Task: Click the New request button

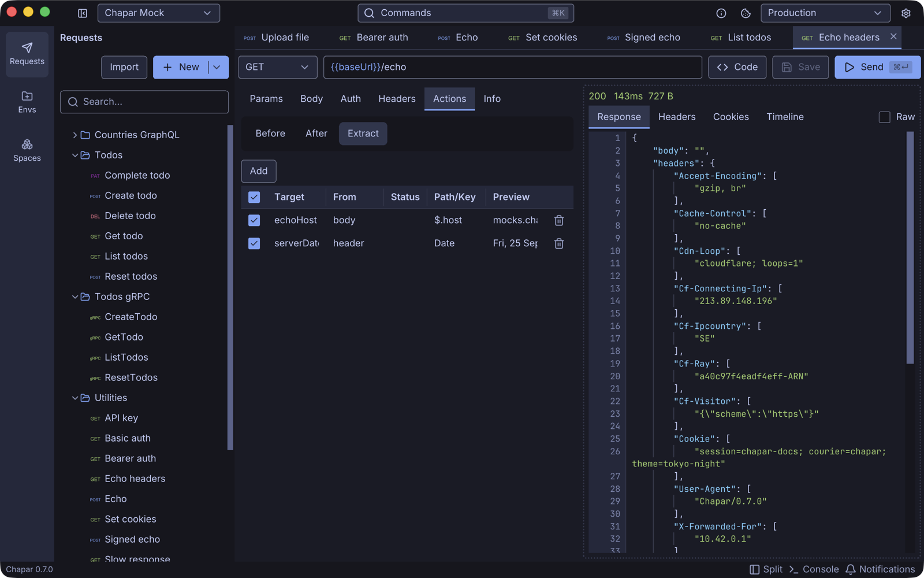Action: click(x=181, y=67)
